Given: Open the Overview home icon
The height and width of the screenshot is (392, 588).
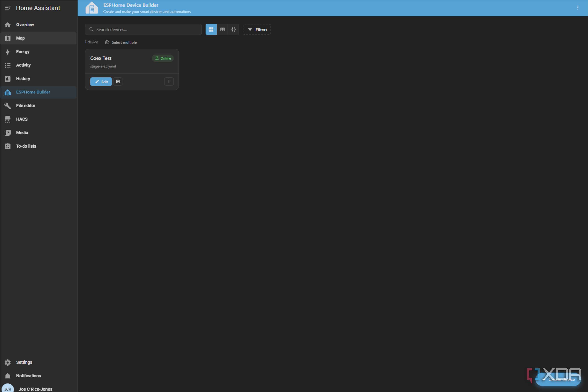Looking at the screenshot, I should [8, 24].
